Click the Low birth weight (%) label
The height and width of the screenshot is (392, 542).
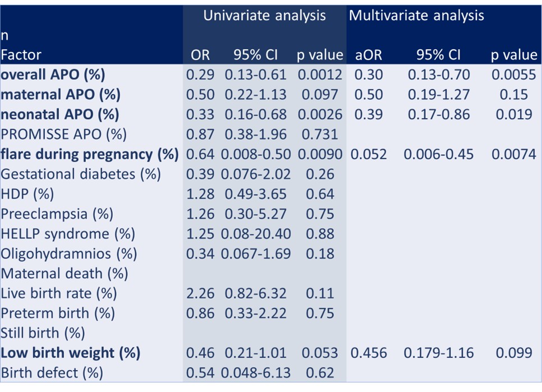pyautogui.click(x=70, y=353)
